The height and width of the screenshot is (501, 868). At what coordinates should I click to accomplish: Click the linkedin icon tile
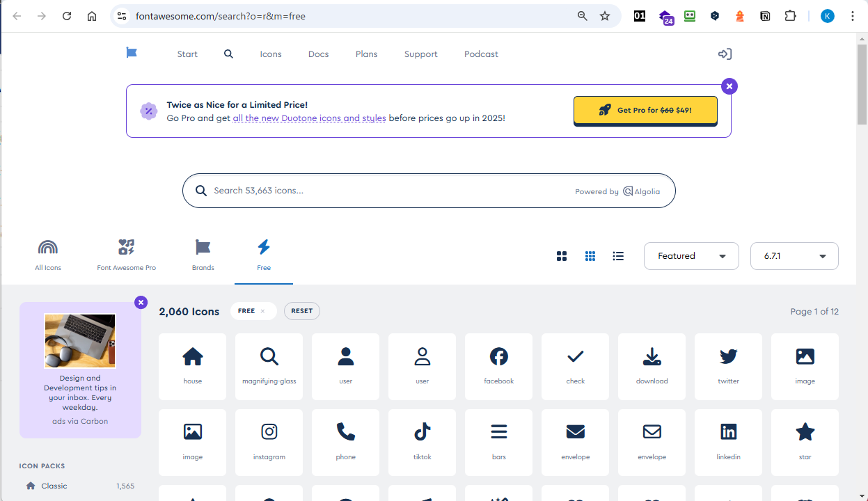pos(728,442)
